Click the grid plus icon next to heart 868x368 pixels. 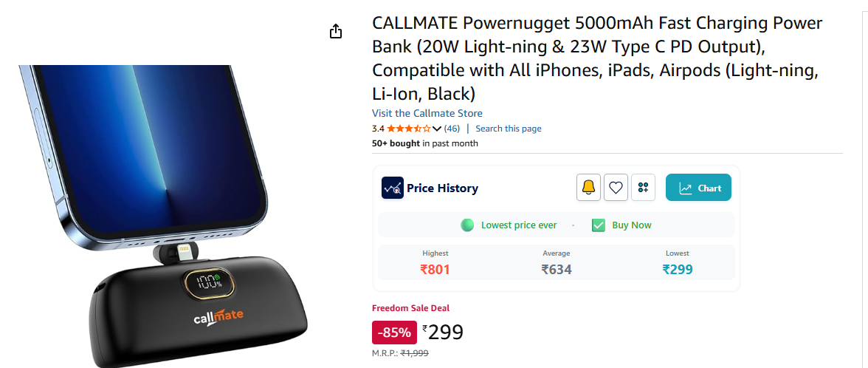[x=643, y=188]
